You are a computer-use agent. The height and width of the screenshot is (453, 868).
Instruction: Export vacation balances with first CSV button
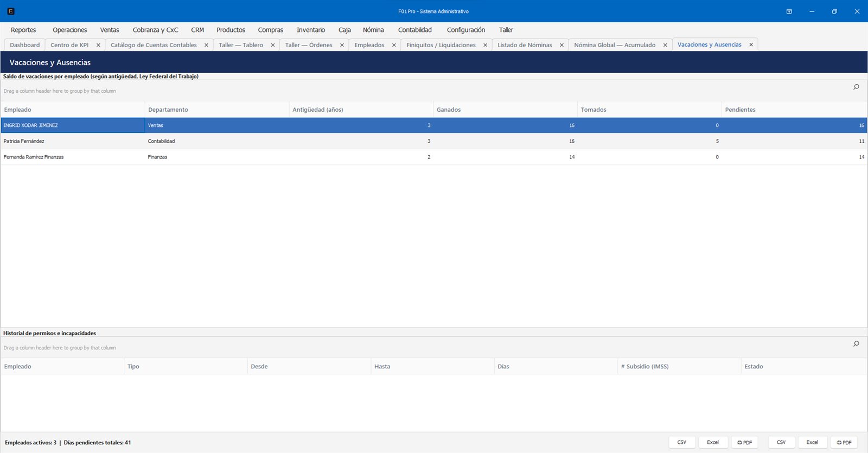pos(682,442)
